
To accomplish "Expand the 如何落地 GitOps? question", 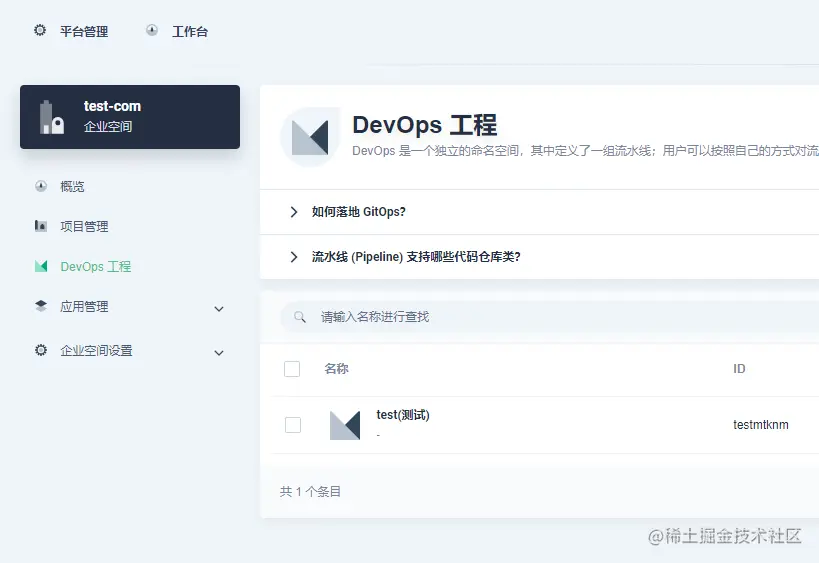I will tap(294, 212).
